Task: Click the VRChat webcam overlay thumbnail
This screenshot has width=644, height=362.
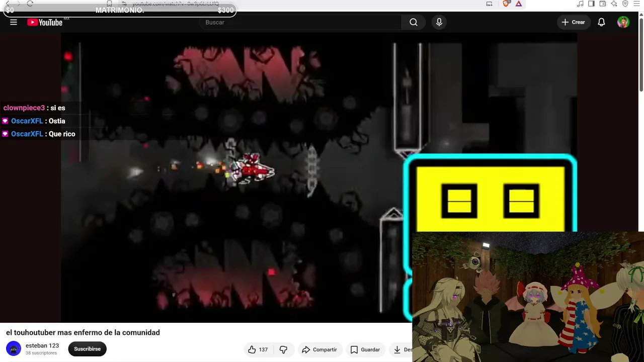Action: (x=528, y=297)
